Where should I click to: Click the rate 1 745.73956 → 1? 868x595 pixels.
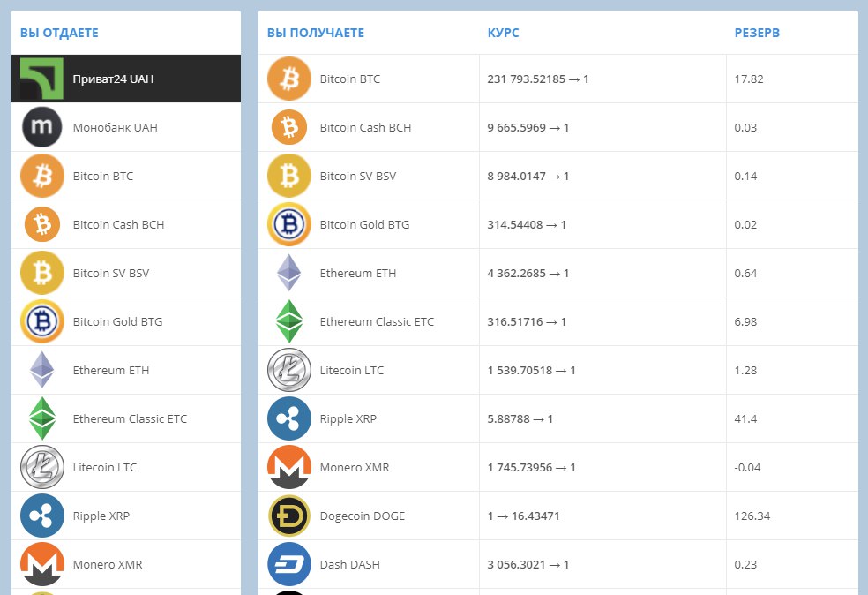(531, 467)
